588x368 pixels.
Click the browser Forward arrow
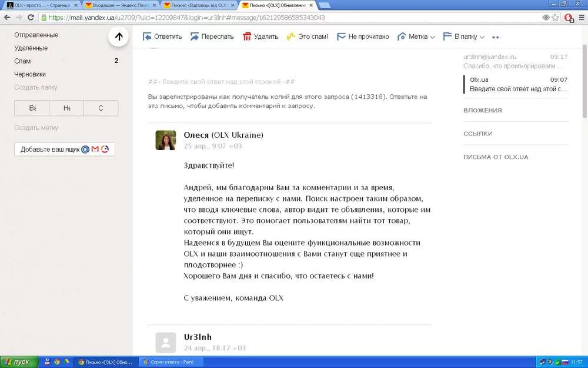(19, 17)
